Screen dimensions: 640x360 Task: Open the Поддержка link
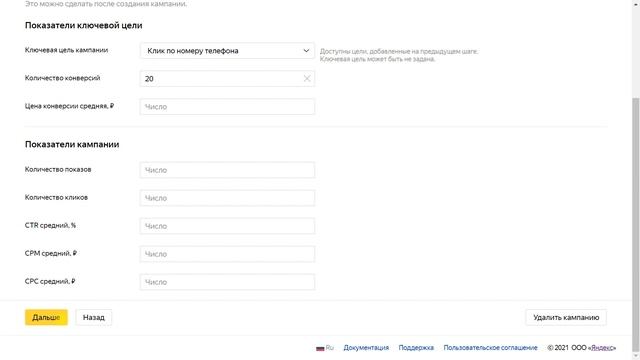click(416, 348)
